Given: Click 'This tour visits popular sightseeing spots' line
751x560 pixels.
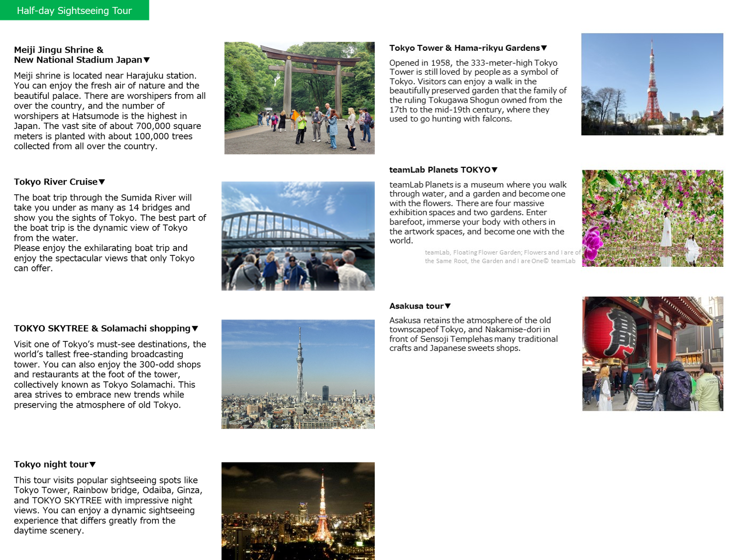Looking at the screenshot, I should 106,480.
